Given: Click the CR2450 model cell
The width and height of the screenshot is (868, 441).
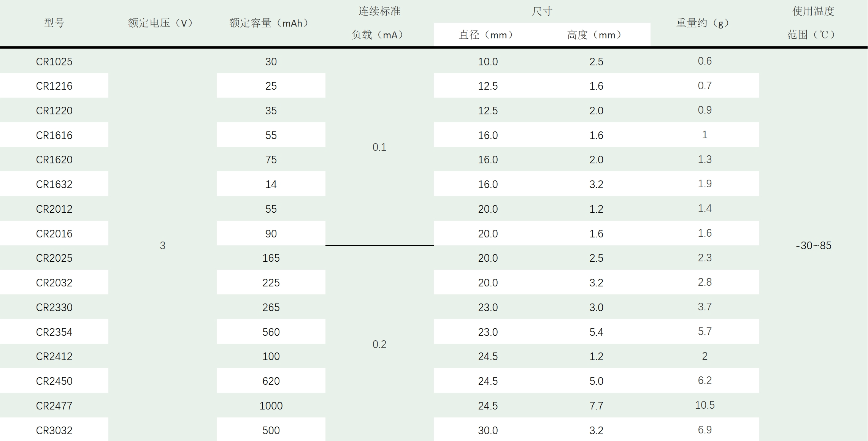Looking at the screenshot, I should (x=54, y=381).
